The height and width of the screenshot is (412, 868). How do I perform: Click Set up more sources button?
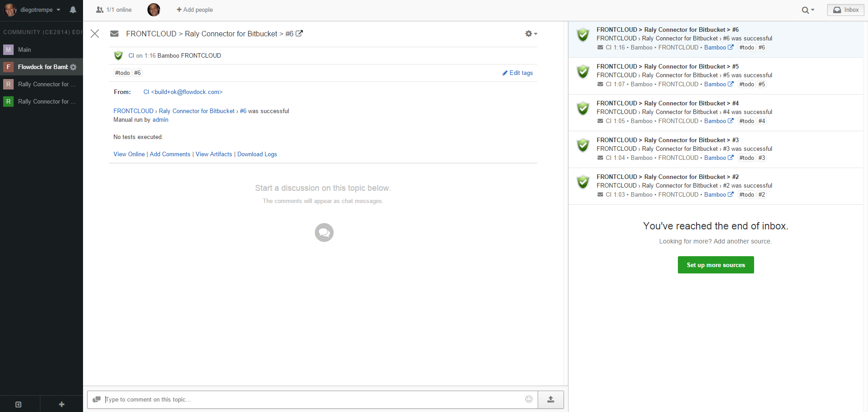(716, 265)
